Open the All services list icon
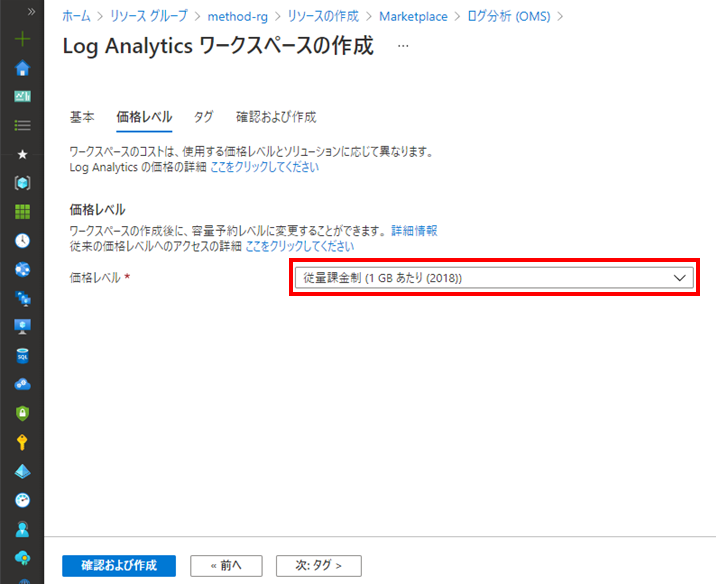This screenshot has height=584, width=716. [22, 125]
